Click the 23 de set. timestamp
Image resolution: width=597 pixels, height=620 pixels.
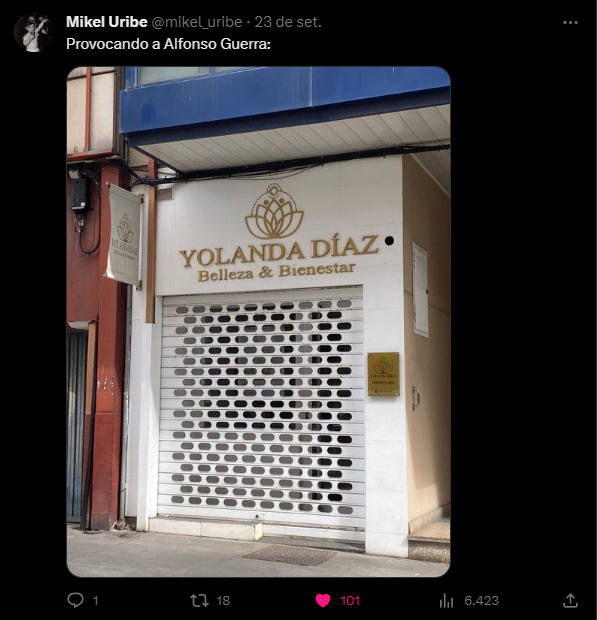pyautogui.click(x=288, y=22)
